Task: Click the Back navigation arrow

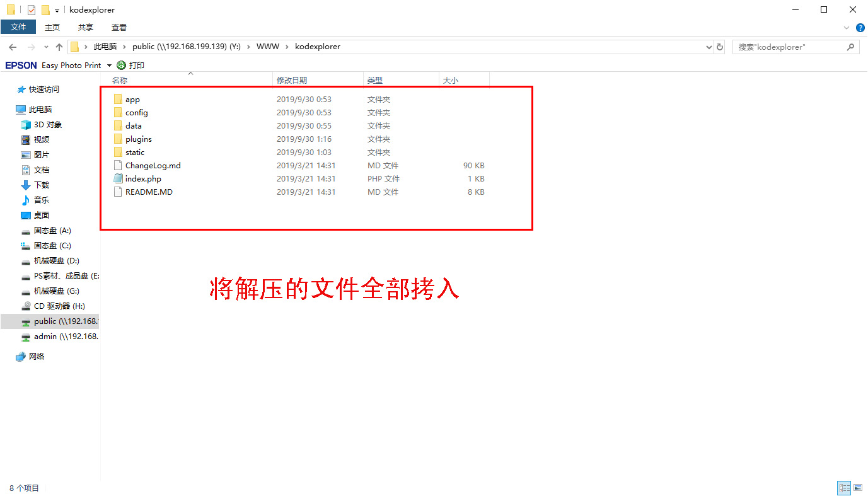Action: 13,47
